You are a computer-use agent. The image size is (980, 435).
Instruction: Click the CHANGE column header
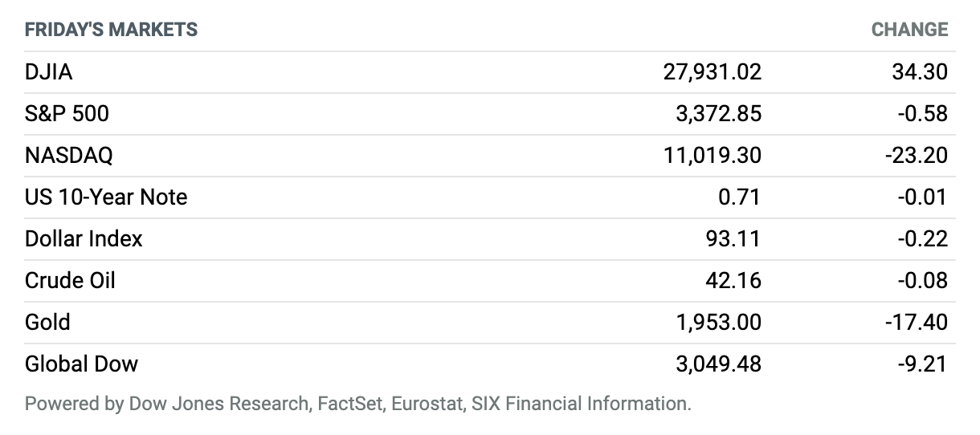(x=909, y=30)
